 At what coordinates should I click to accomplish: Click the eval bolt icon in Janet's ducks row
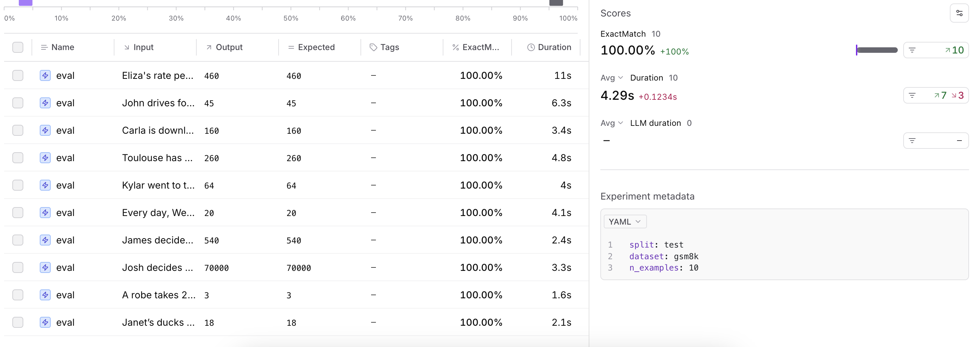click(45, 322)
